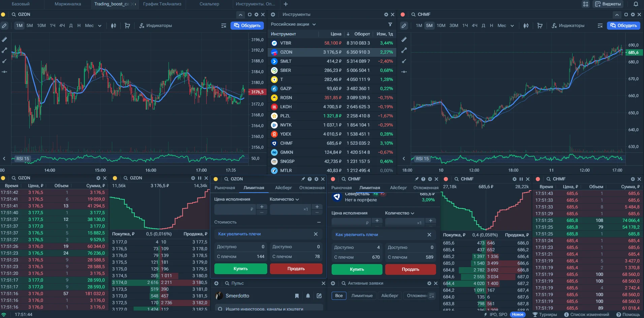
Task: Open Количество dropdown in CHMF order form
Action: pos(400,213)
